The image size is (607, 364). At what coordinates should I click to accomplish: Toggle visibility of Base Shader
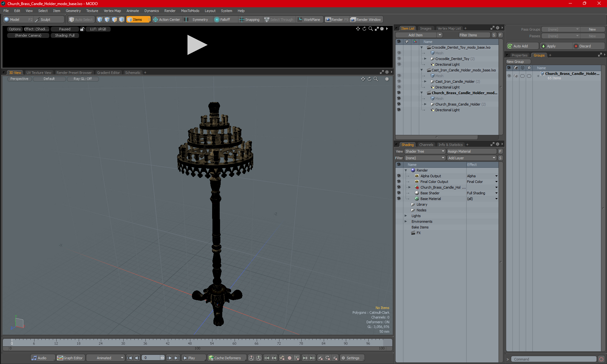pyautogui.click(x=399, y=193)
